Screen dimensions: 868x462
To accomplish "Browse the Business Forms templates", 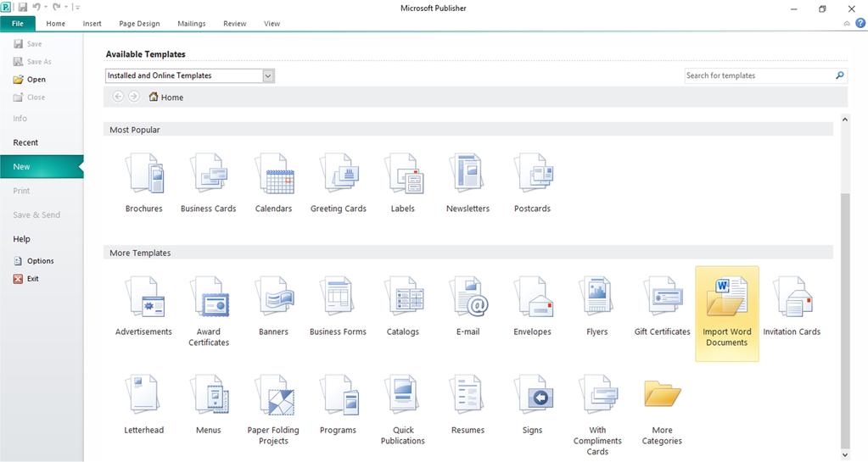I will pos(339,307).
